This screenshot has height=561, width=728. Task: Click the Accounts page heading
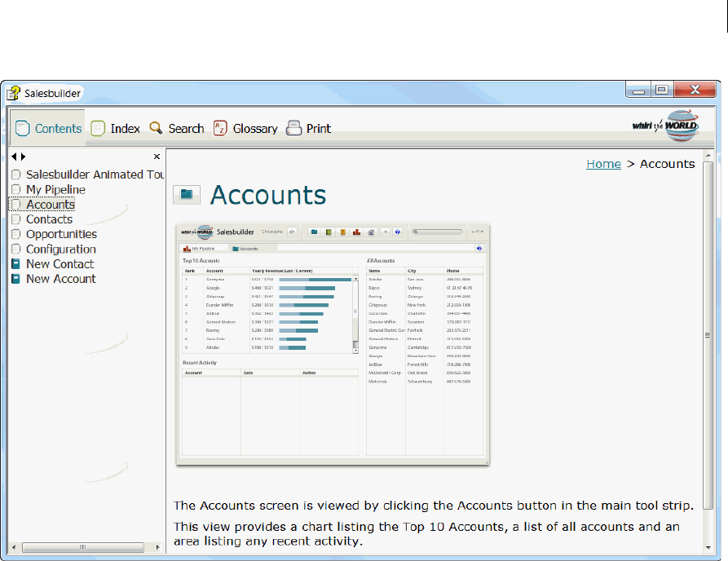[x=268, y=195]
